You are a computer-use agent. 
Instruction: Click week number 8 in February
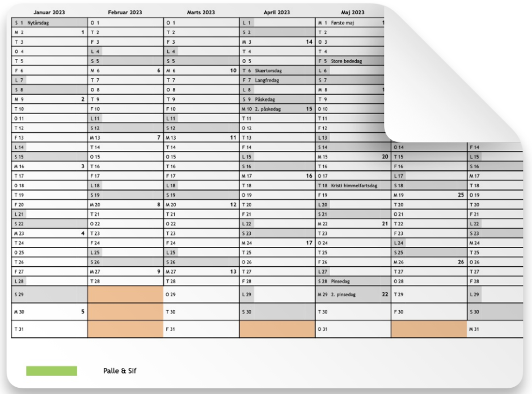158,204
